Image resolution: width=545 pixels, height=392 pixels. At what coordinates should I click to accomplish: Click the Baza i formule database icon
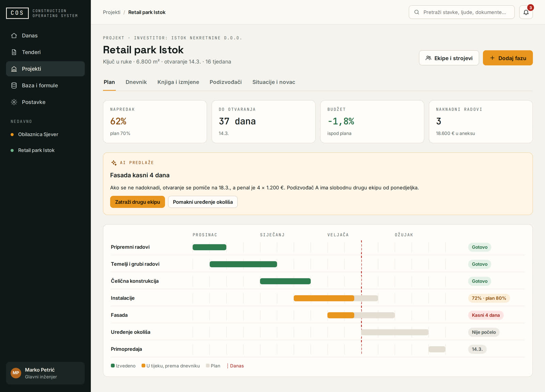[x=14, y=85]
